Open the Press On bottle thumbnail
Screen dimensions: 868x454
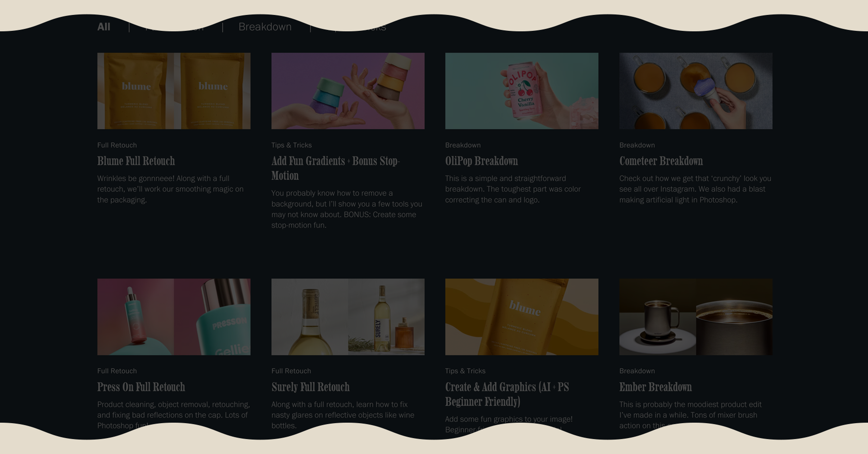(x=174, y=317)
